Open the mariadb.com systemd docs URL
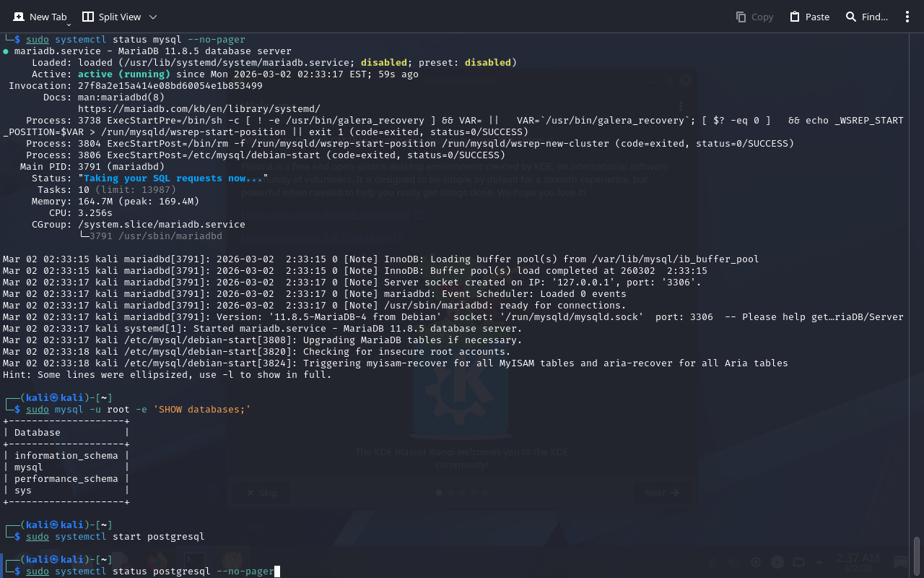This screenshot has height=578, width=924. pyautogui.click(x=199, y=108)
